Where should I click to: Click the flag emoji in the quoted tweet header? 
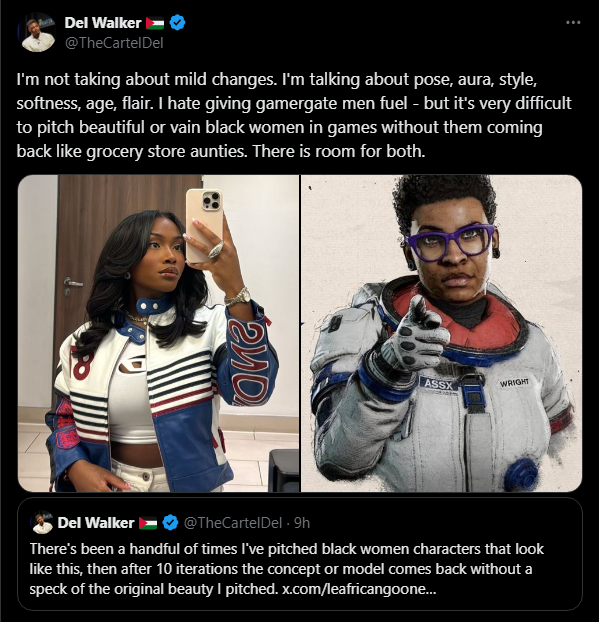click(x=148, y=523)
